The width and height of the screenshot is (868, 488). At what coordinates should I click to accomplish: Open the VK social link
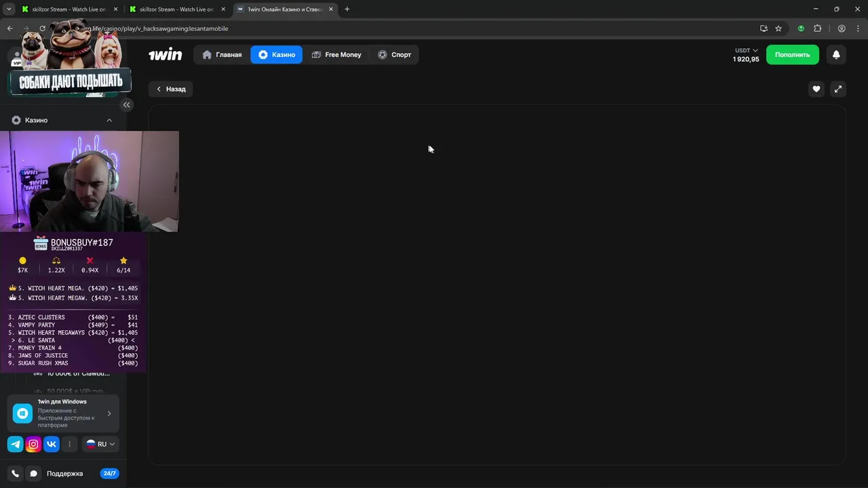[52, 445]
